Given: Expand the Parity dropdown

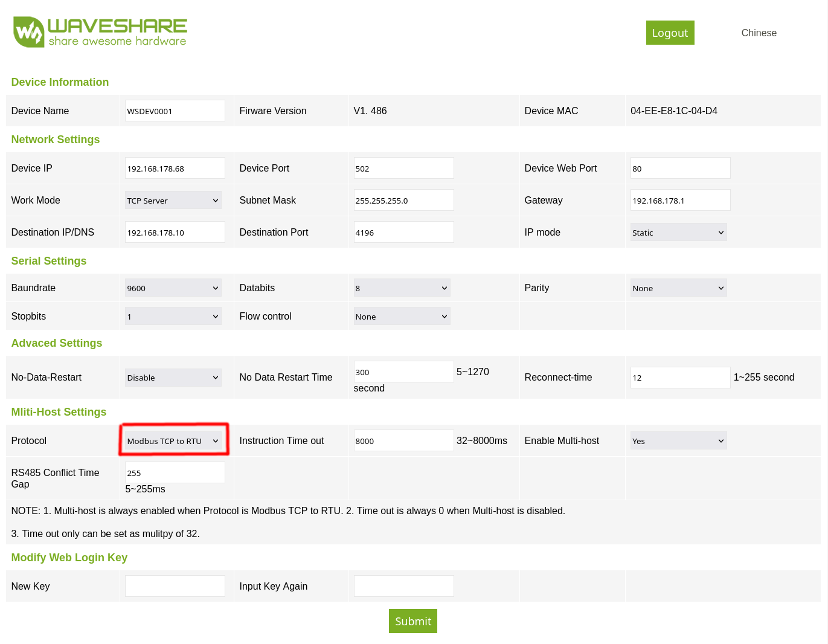Looking at the screenshot, I should [678, 288].
